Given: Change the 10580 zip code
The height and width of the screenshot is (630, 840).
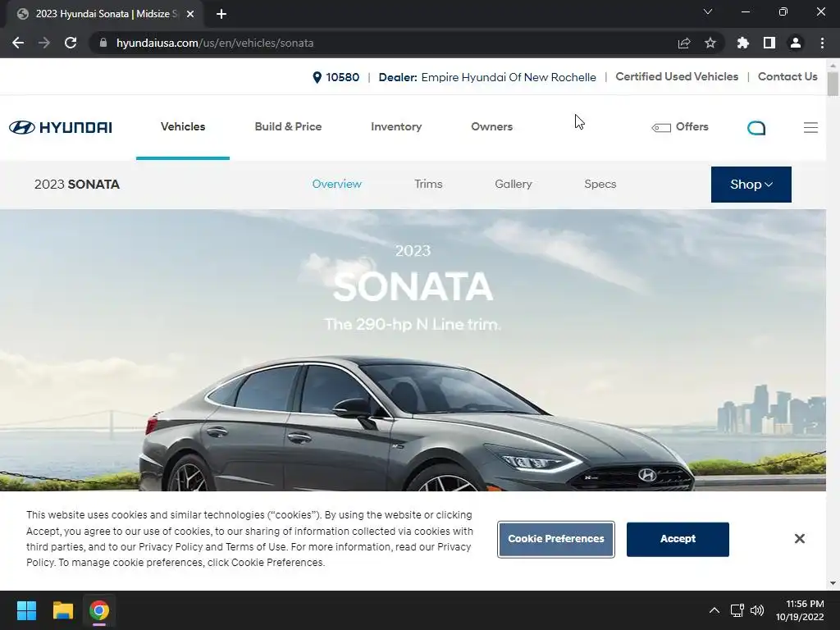Looking at the screenshot, I should (x=342, y=77).
